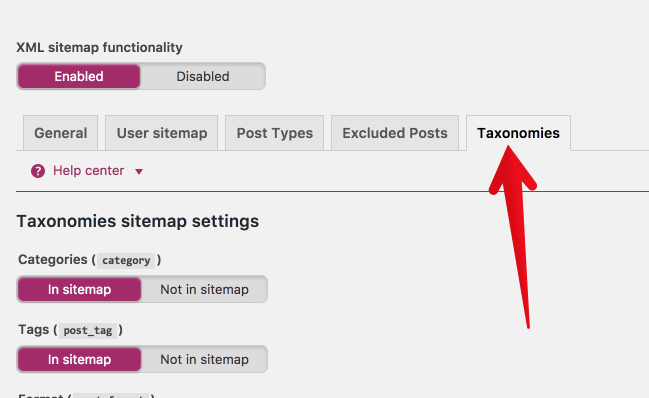The height and width of the screenshot is (398, 649).
Task: Click the Taxonomies sitemap settings heading
Action: pyautogui.click(x=138, y=221)
